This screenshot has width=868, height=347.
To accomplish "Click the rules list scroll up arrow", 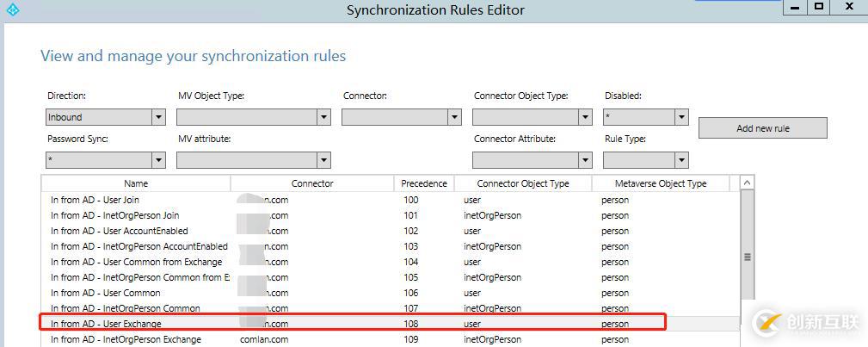I will 747,183.
